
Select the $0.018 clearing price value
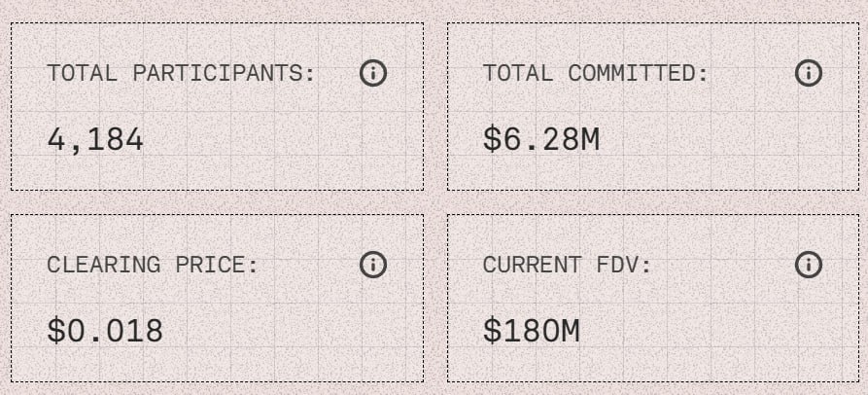pos(105,331)
